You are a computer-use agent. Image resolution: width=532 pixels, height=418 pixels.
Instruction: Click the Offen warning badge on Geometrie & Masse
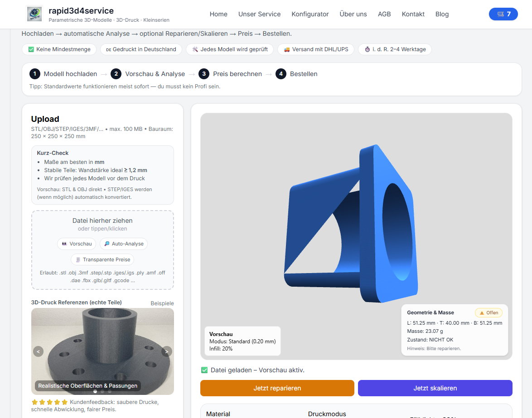click(x=488, y=312)
